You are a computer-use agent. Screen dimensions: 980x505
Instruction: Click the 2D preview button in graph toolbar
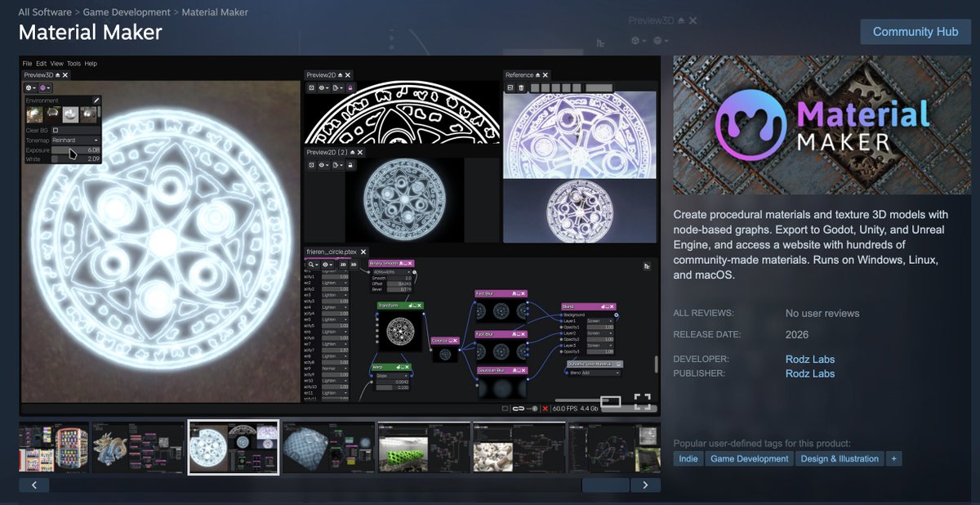(343, 265)
